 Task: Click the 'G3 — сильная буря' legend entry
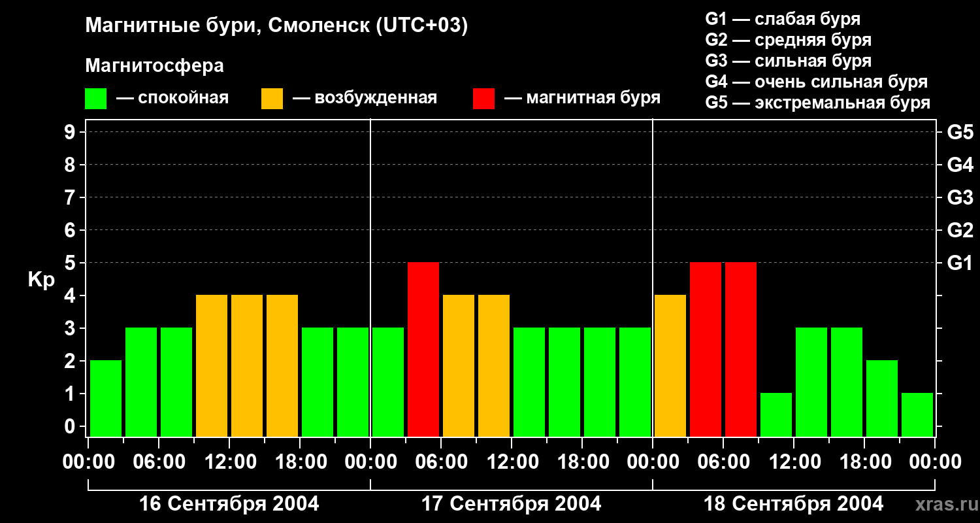[789, 61]
